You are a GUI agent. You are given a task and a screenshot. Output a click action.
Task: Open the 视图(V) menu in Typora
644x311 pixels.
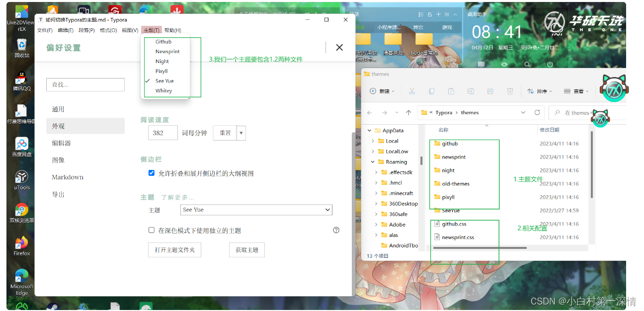point(130,30)
